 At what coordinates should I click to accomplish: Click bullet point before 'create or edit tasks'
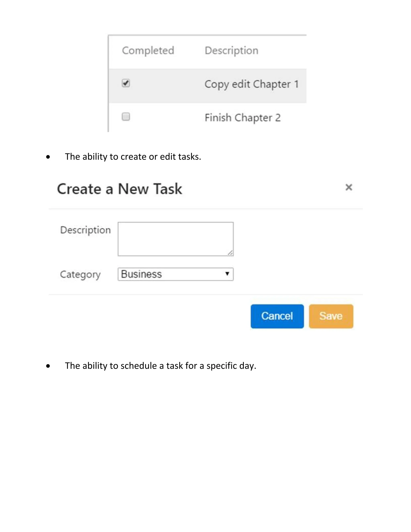[x=48, y=157]
